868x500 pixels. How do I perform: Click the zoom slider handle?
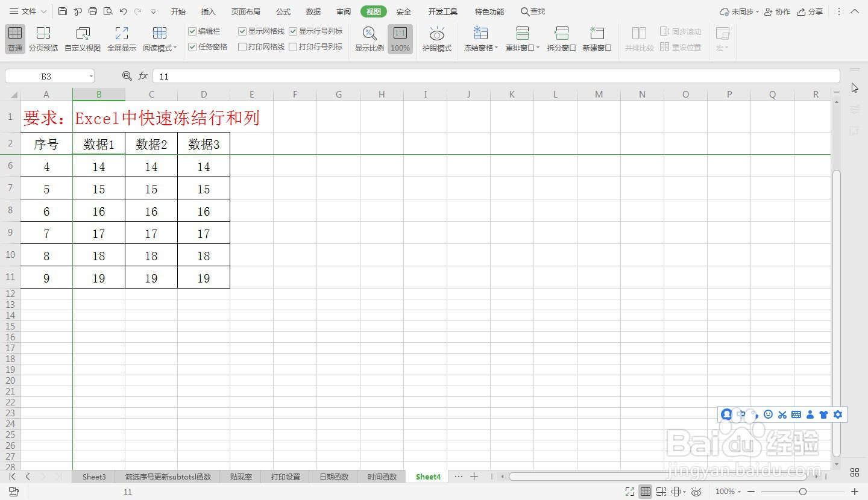(x=803, y=492)
